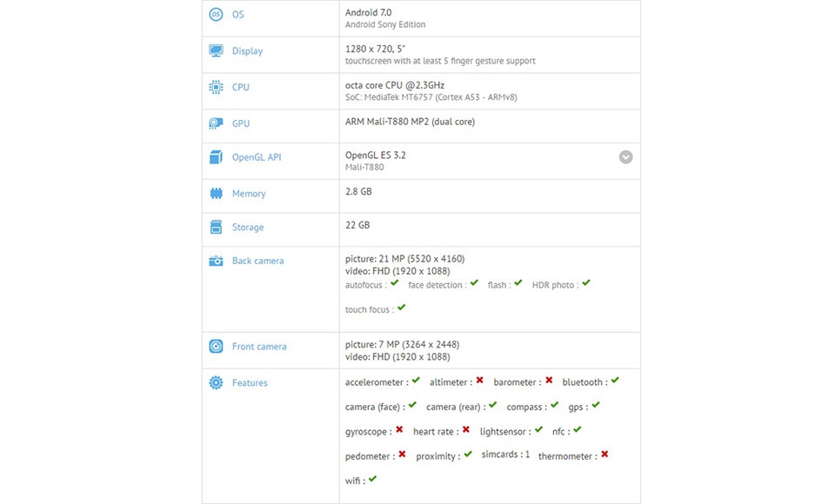The height and width of the screenshot is (504, 835).
Task: Click the CPU chip icon
Action: pos(216,87)
